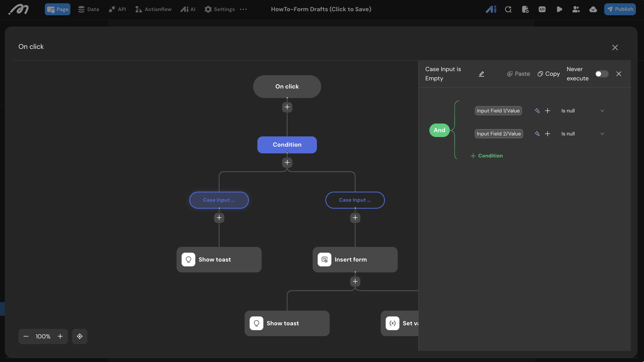Open the file settings icon in the top toolbar
Screen dimensions: 644x362
[525, 9]
